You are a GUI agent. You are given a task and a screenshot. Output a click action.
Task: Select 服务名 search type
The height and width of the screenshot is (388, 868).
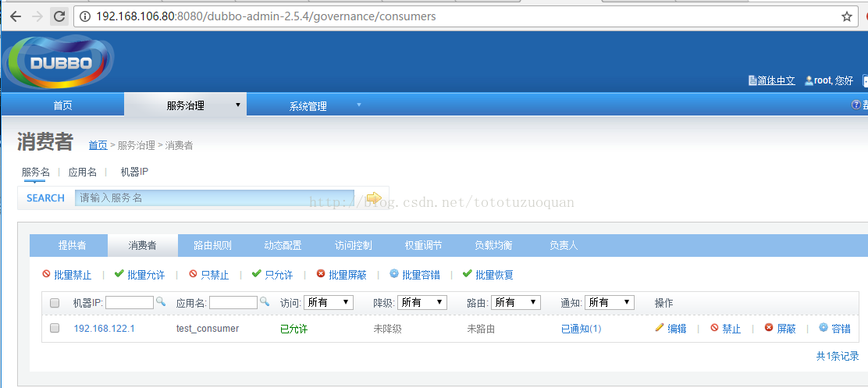pyautogui.click(x=35, y=172)
